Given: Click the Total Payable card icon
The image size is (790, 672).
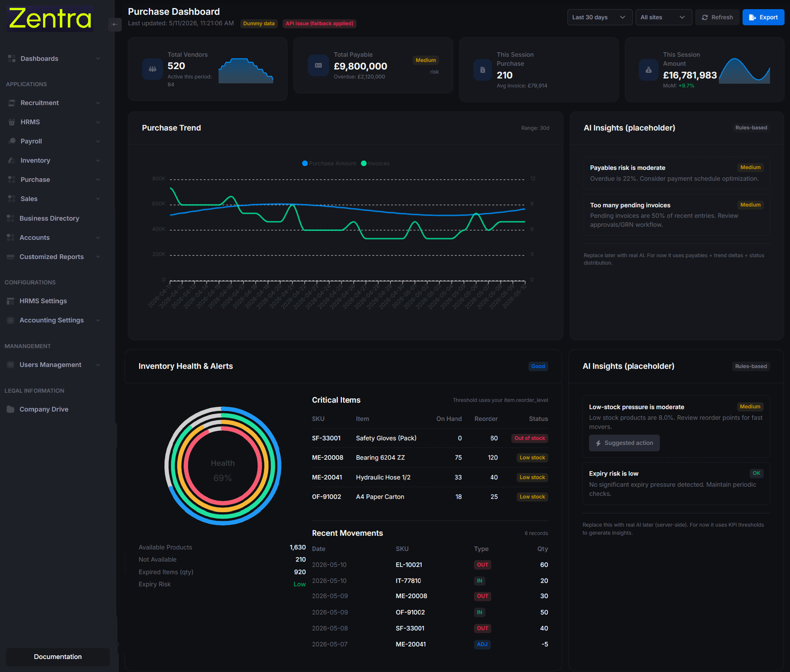Looking at the screenshot, I should click(318, 66).
